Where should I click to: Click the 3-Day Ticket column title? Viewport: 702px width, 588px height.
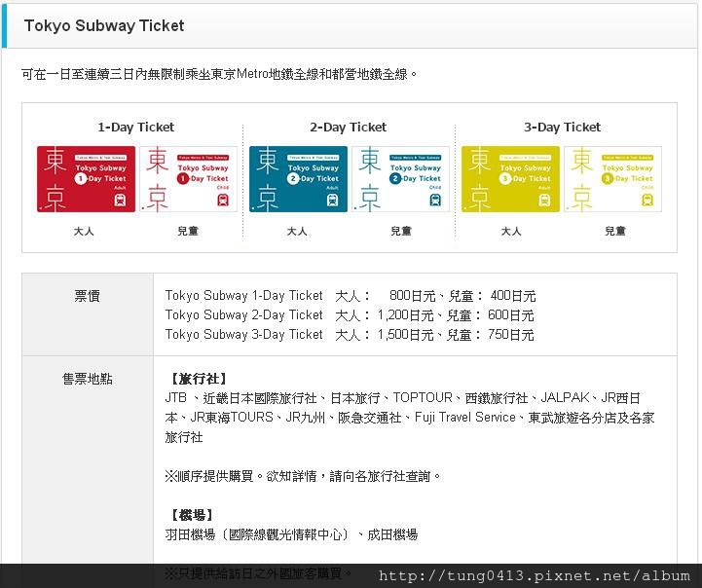pos(562,128)
